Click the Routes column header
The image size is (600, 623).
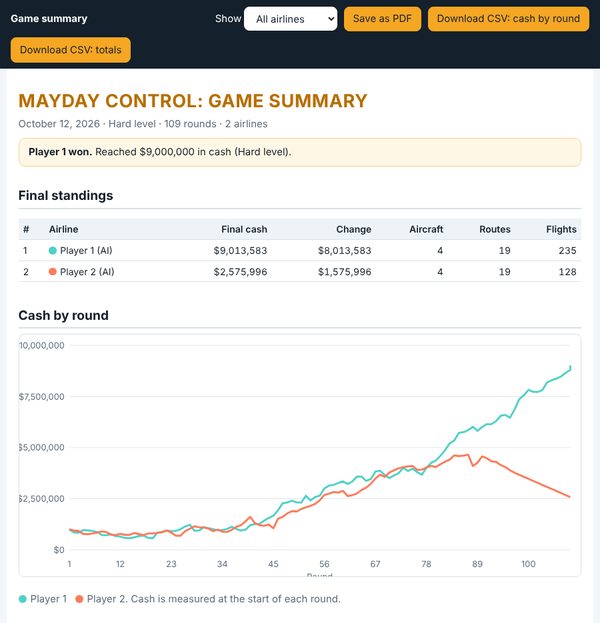click(495, 229)
